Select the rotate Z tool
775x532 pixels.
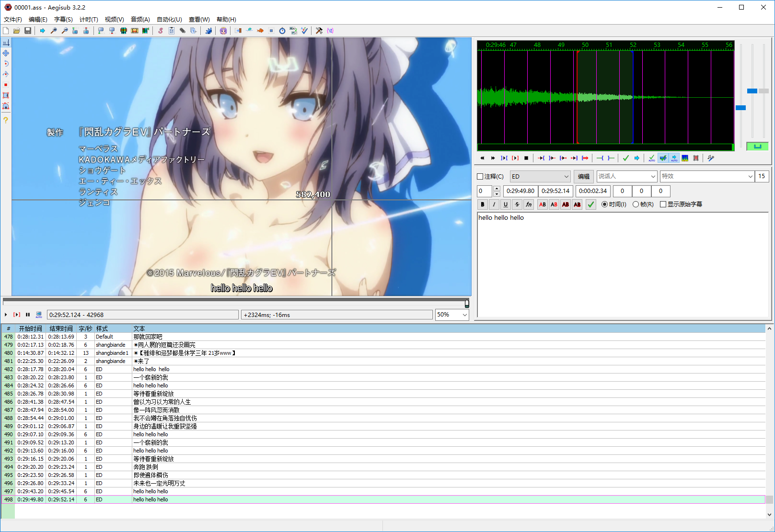6,64
